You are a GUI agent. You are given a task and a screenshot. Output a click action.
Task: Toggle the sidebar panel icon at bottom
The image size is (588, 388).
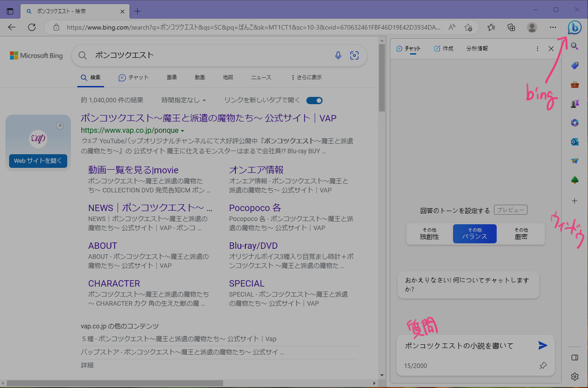pos(574,358)
